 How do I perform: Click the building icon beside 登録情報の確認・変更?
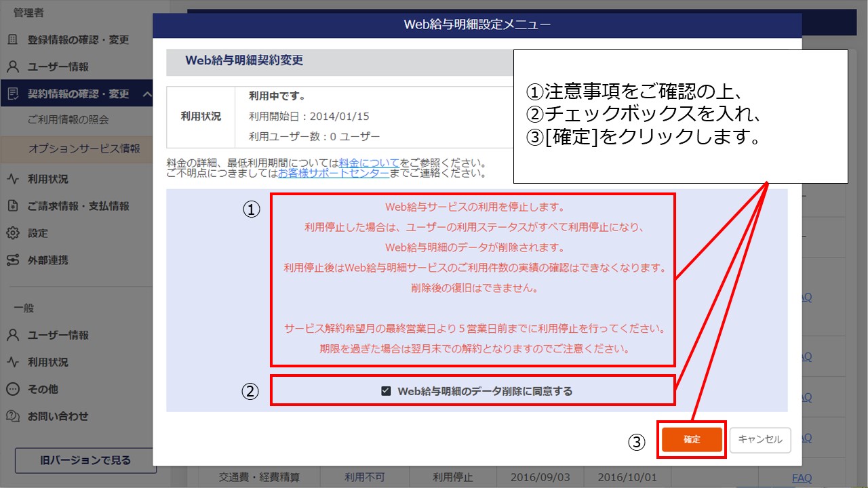coord(13,40)
